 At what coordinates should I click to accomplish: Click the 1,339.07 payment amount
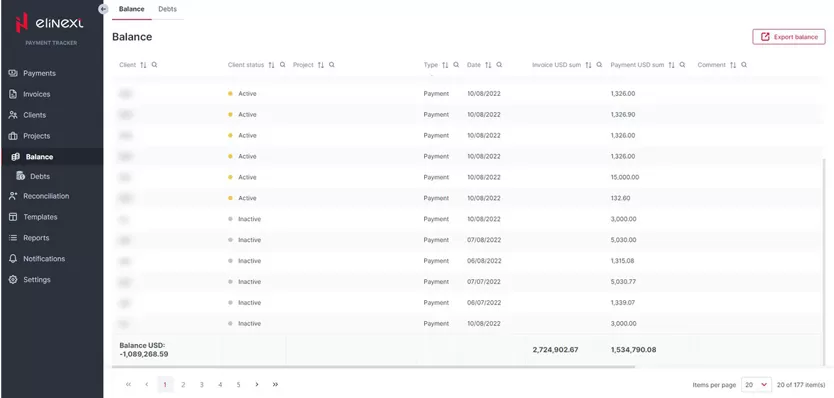[x=623, y=303]
